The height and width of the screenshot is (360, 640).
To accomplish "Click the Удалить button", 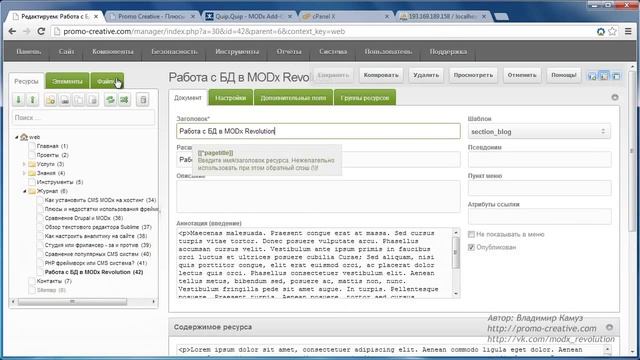I will [x=426, y=75].
